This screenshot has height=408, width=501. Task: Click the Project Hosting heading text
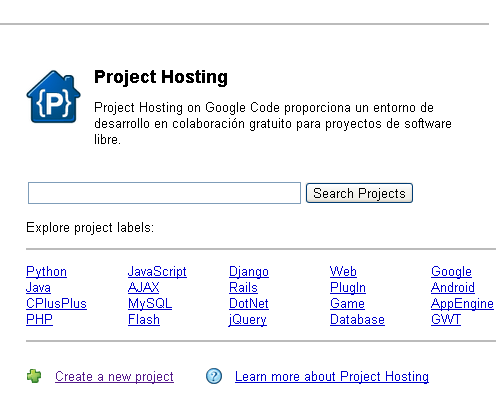[x=161, y=77]
